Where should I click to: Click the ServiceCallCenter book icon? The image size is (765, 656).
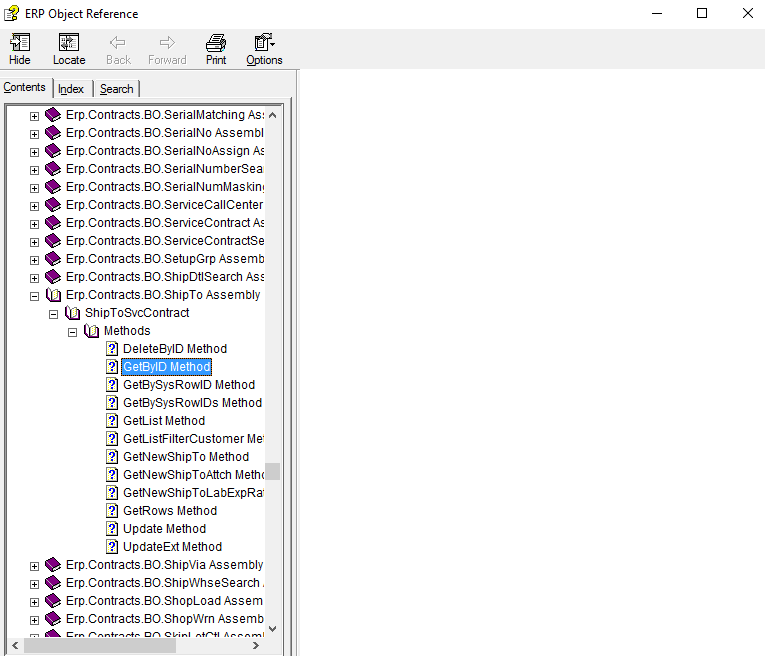[x=53, y=205]
